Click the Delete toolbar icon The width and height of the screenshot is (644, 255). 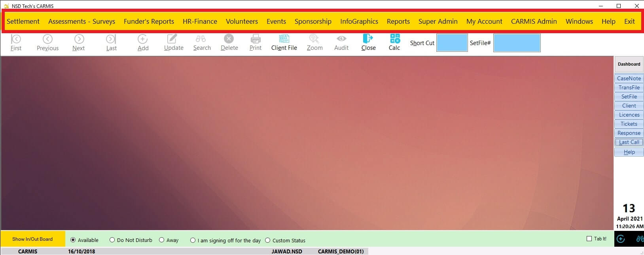tap(229, 43)
